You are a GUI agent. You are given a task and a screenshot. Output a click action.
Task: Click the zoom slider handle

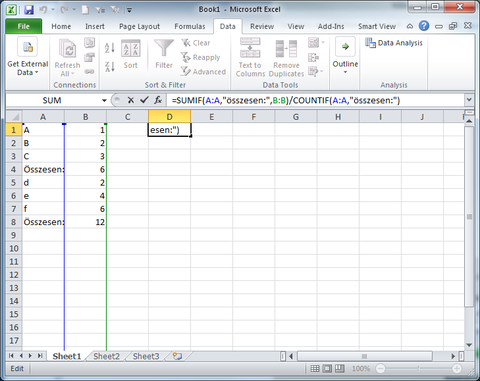point(419,369)
